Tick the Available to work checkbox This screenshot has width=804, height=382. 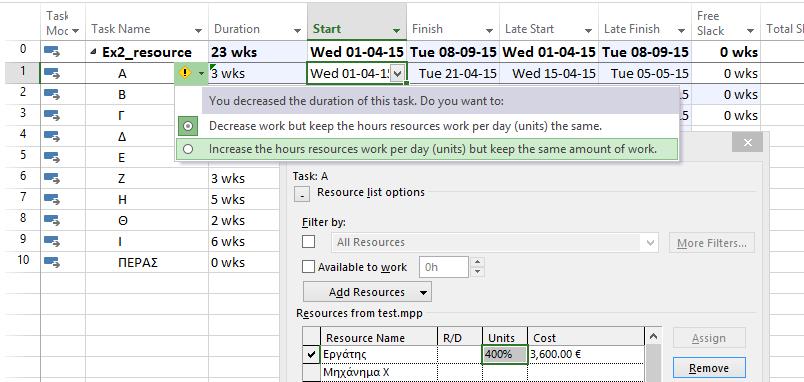point(308,267)
